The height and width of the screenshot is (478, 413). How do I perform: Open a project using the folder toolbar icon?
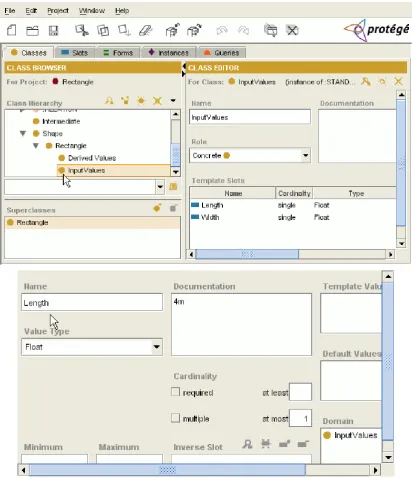32,31
